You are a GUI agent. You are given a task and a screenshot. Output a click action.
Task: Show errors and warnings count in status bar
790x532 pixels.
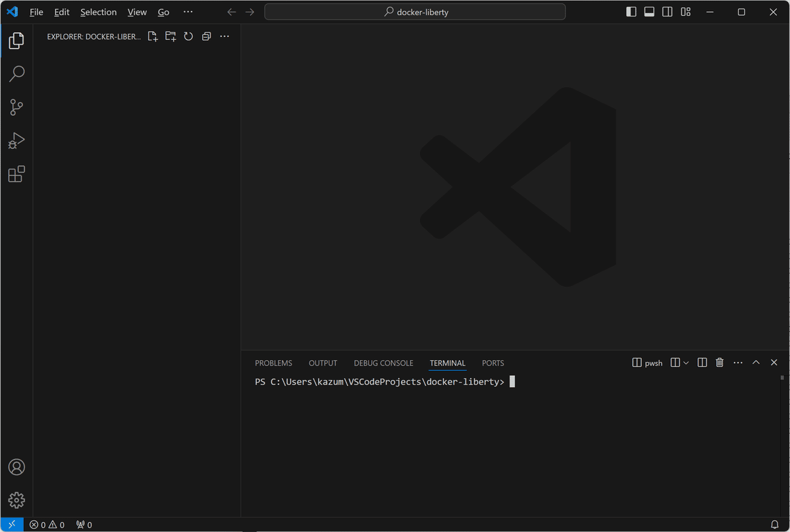[47, 525]
